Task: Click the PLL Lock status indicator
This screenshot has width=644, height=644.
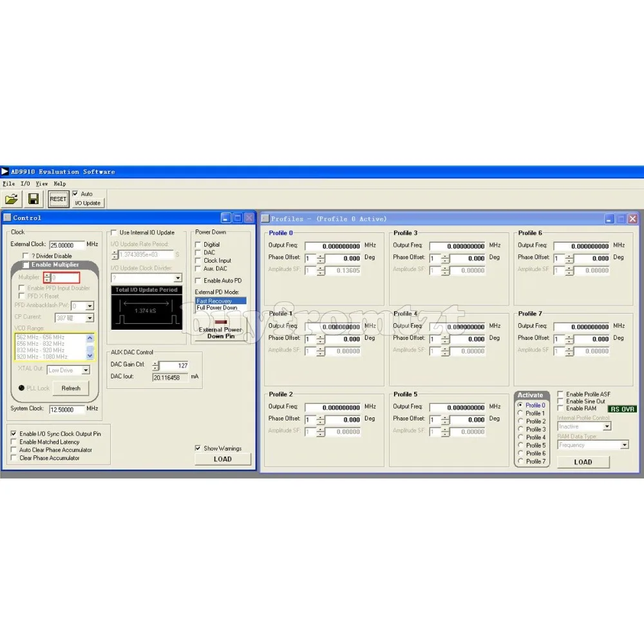Action: pyautogui.click(x=22, y=388)
